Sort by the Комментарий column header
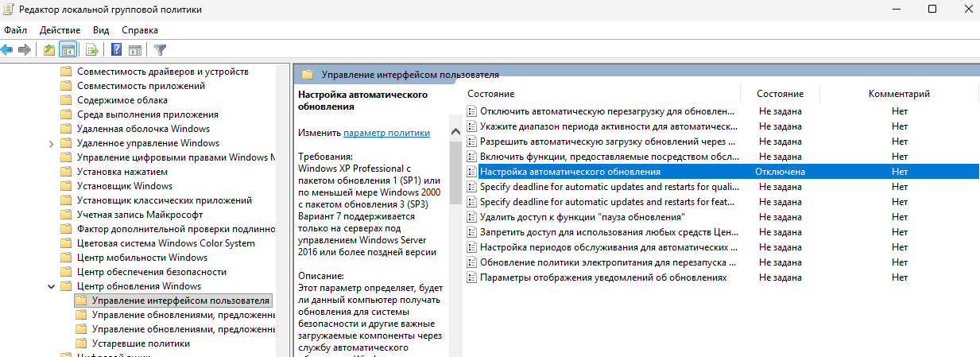Screen dimensions: 980x357 [899, 94]
